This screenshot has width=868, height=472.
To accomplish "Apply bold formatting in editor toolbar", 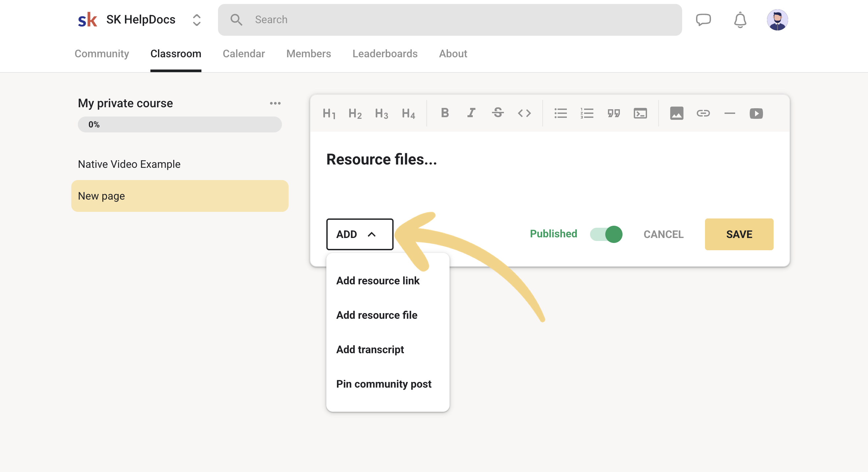I will 445,113.
